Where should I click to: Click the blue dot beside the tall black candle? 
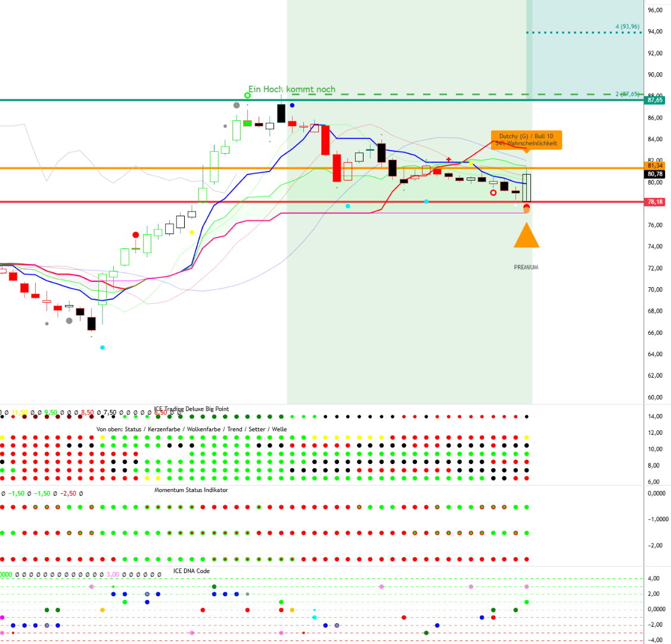(x=292, y=105)
